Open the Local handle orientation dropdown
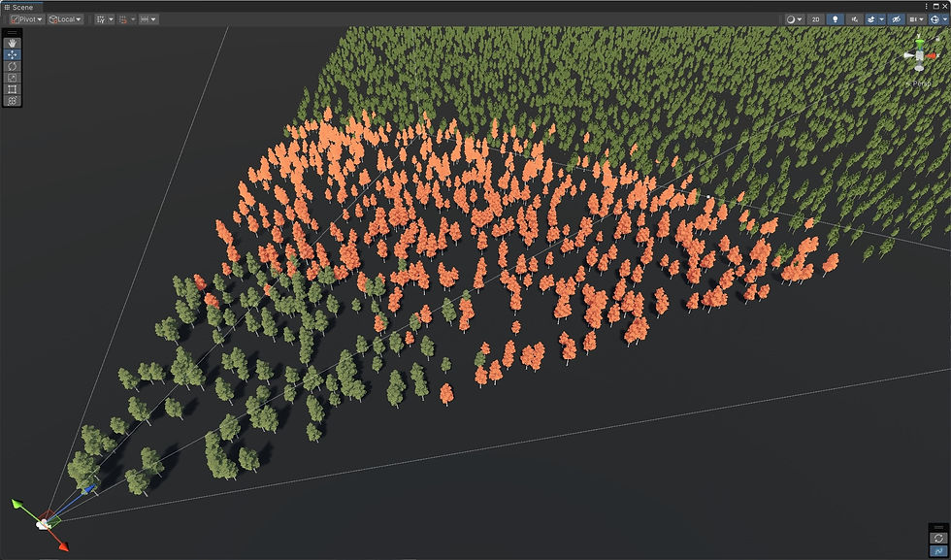Image resolution: width=951 pixels, height=560 pixels. (x=64, y=18)
